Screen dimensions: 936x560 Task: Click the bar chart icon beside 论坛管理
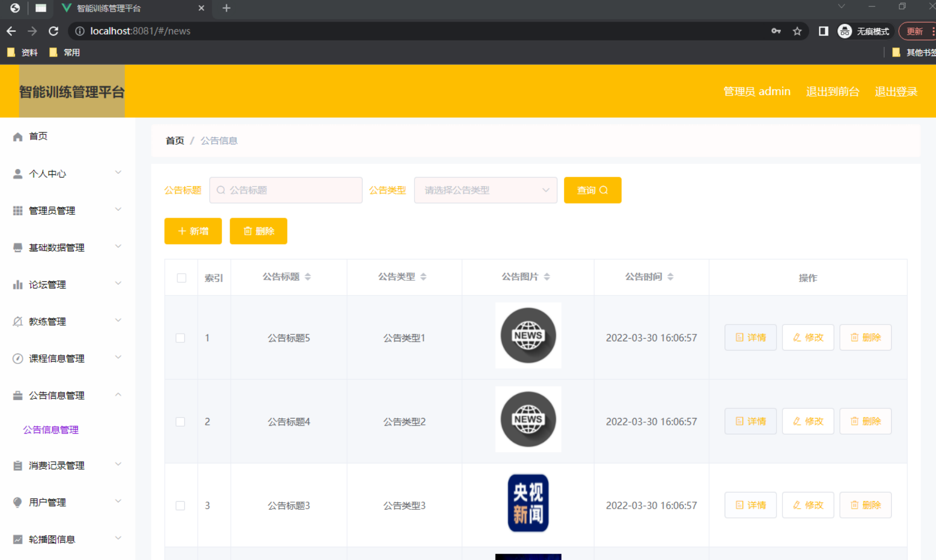coord(18,285)
